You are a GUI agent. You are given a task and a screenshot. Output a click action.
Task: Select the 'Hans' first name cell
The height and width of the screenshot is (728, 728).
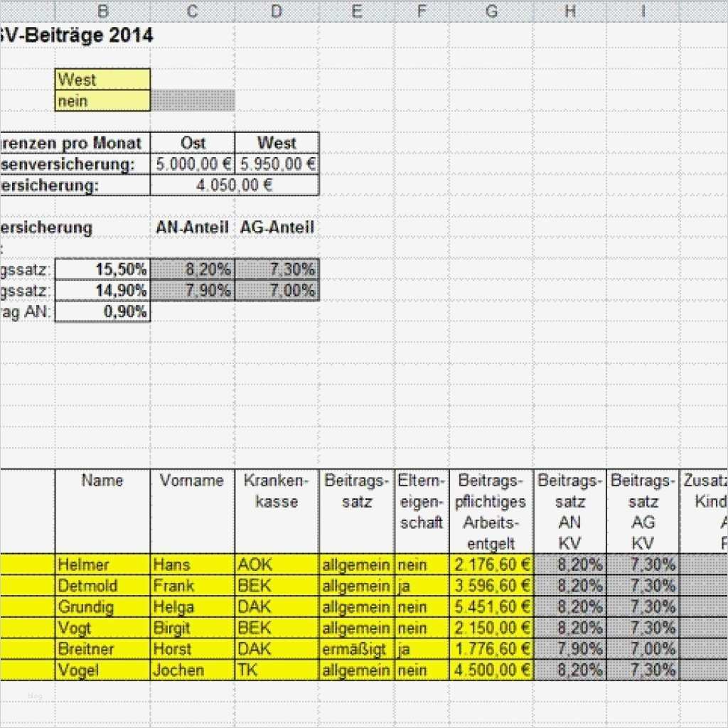tap(193, 564)
